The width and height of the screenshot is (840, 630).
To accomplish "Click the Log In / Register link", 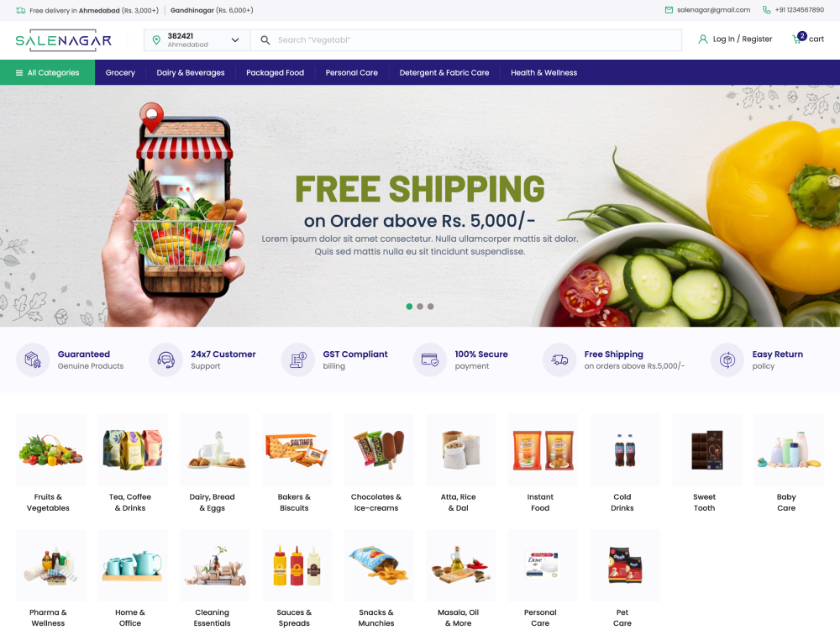I will (x=742, y=39).
